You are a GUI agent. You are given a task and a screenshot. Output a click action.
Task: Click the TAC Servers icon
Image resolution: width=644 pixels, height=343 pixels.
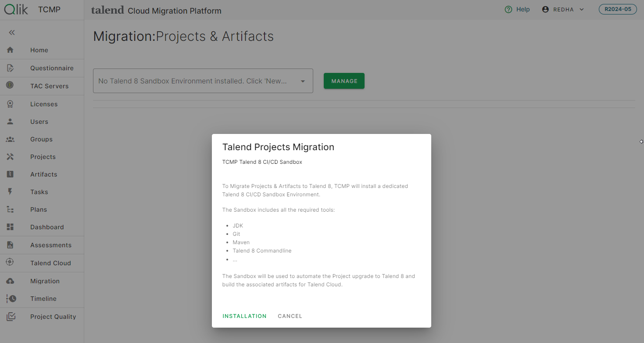[x=10, y=86]
